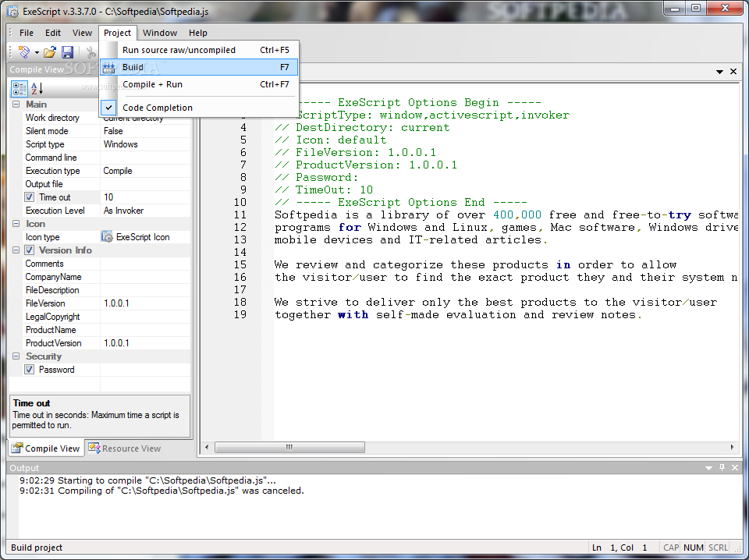This screenshot has height=560, width=749.
Task: Toggle the Time out checkbox
Action: point(29,197)
